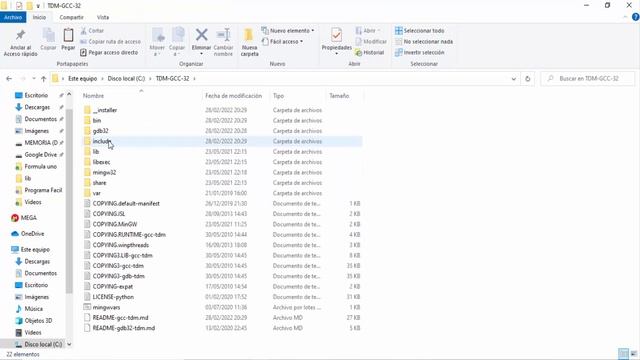This screenshot has height=360, width=640.
Task: Click the Modificar ribbon item
Action: (371, 42)
